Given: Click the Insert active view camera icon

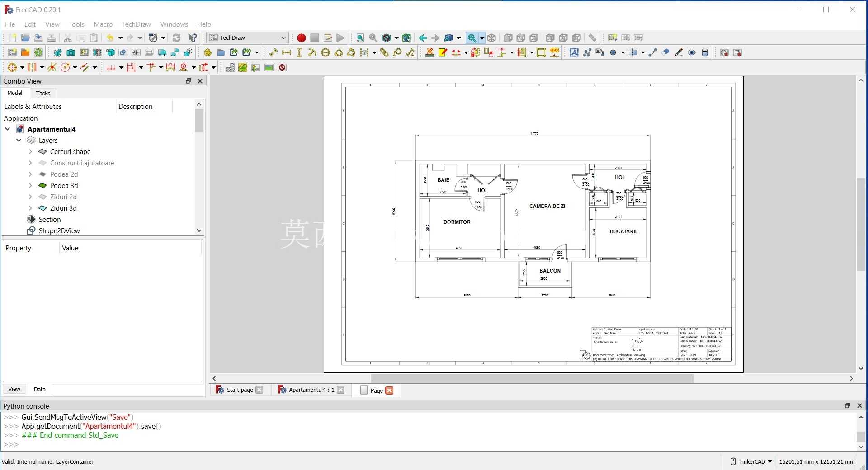Looking at the screenshot, I should click(71, 52).
